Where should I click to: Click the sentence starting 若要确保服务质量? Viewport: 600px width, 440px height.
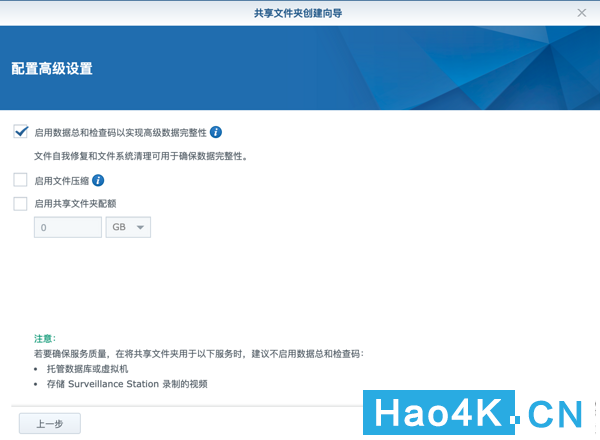click(199, 354)
